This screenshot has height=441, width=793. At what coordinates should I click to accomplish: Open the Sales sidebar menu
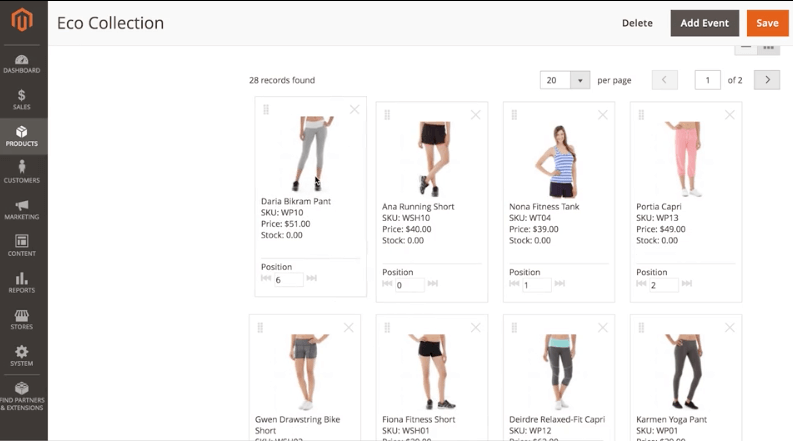[x=22, y=100]
